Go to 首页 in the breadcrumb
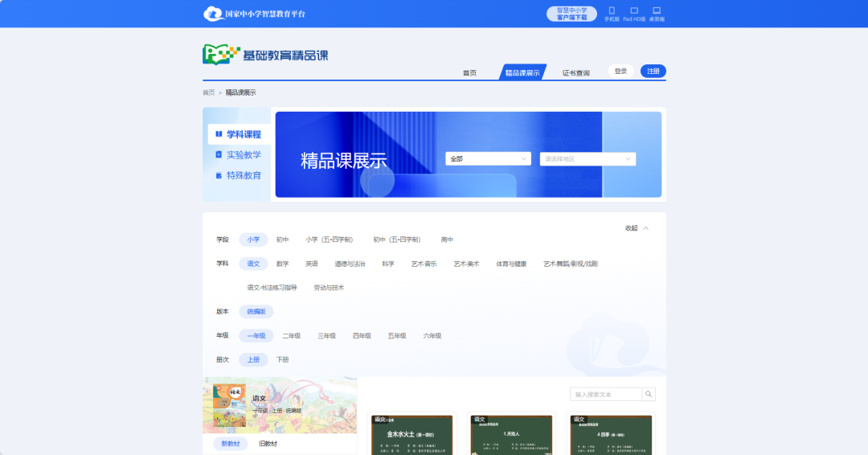This screenshot has width=868, height=455. click(x=209, y=93)
